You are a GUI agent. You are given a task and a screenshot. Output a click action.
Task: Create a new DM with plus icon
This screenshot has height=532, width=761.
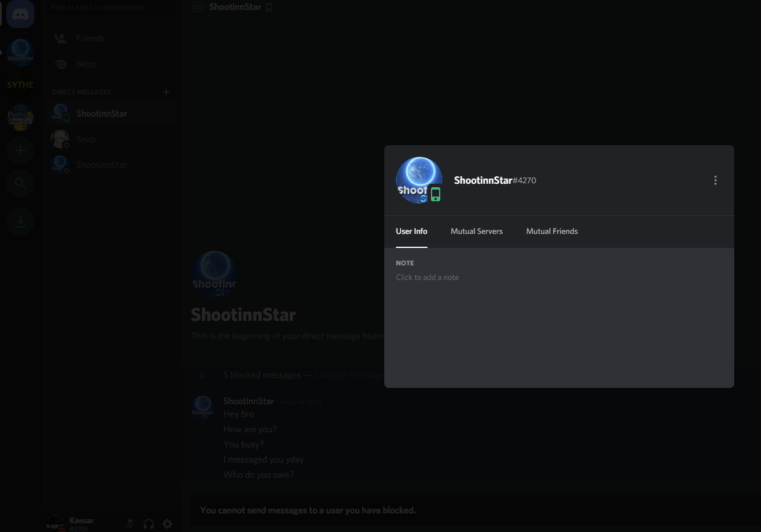point(166,92)
